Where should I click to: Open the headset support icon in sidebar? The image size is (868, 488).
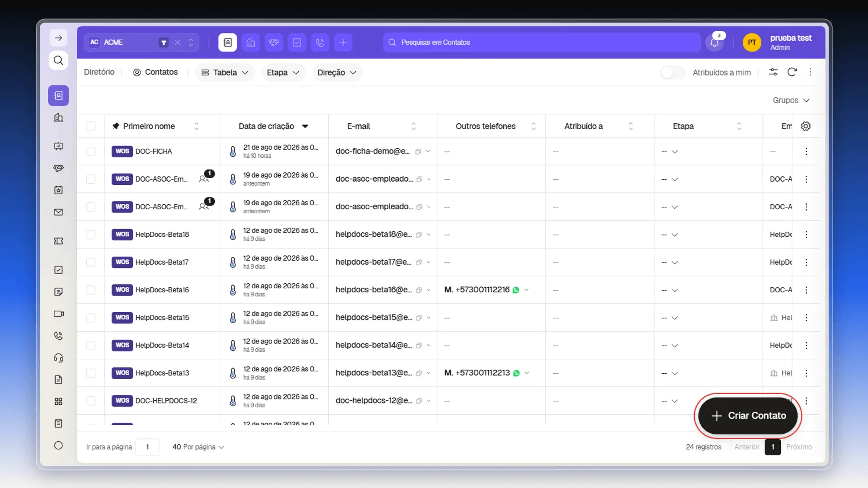(58, 358)
